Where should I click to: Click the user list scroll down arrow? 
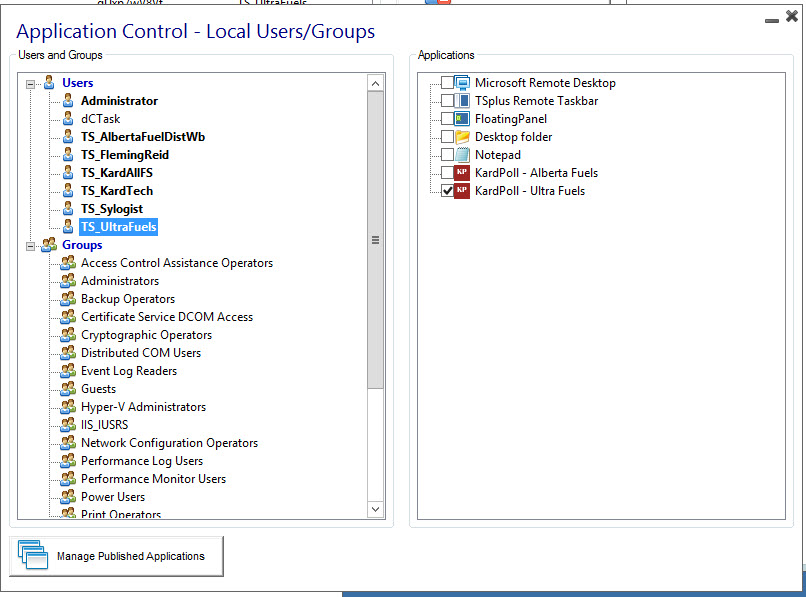point(375,509)
